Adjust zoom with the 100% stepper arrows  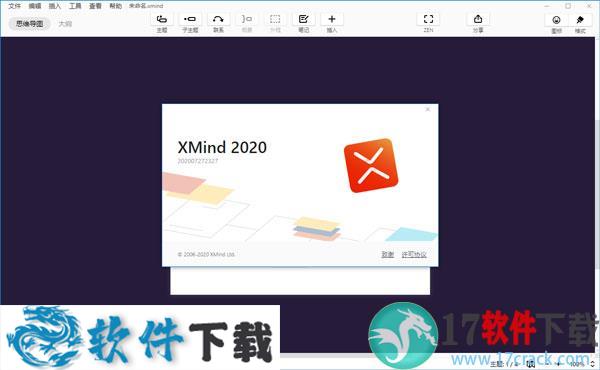[593, 364]
